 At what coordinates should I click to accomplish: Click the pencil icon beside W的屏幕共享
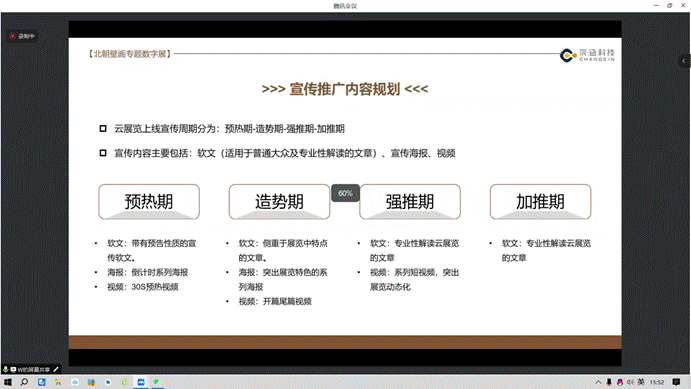56,369
